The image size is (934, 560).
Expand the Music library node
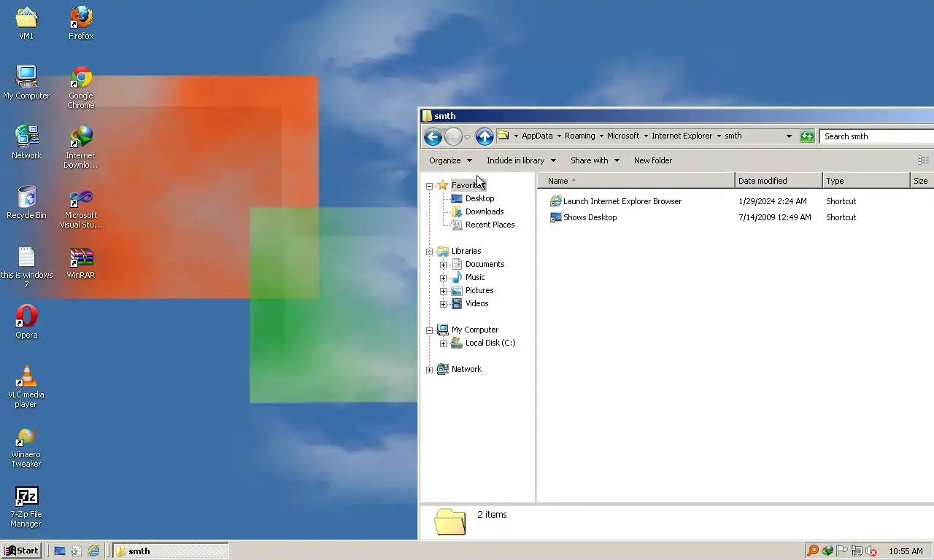[x=443, y=278]
